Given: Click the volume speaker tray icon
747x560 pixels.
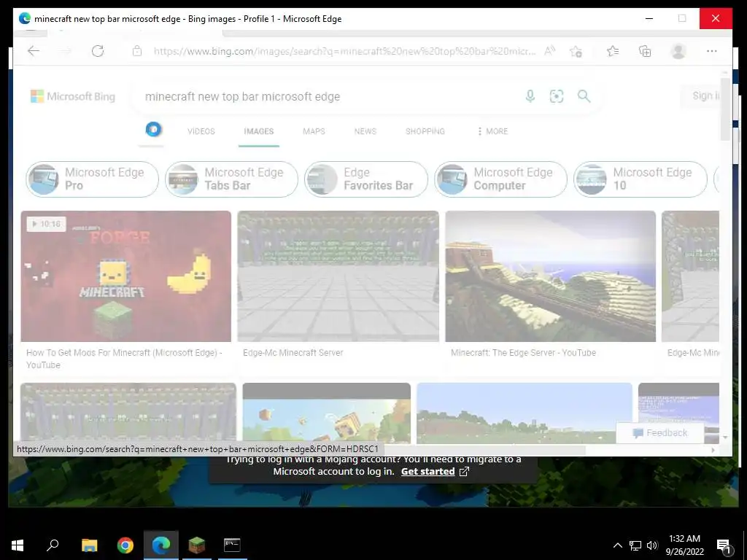Looking at the screenshot, I should 652,545.
